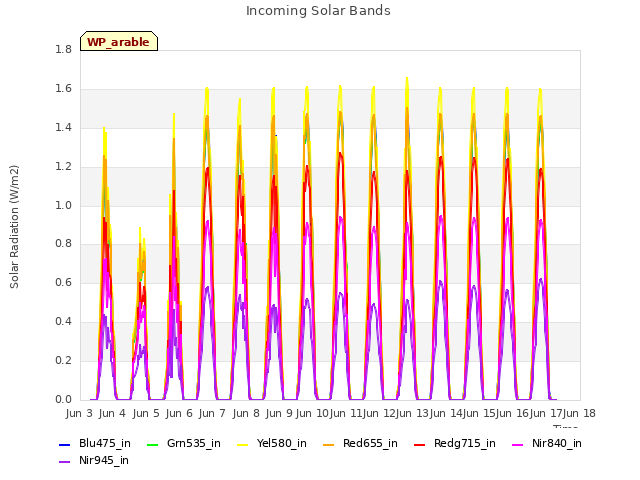Select the Red655_in legend entry
Image resolution: width=640 pixels, height=480 pixels.
(360, 443)
